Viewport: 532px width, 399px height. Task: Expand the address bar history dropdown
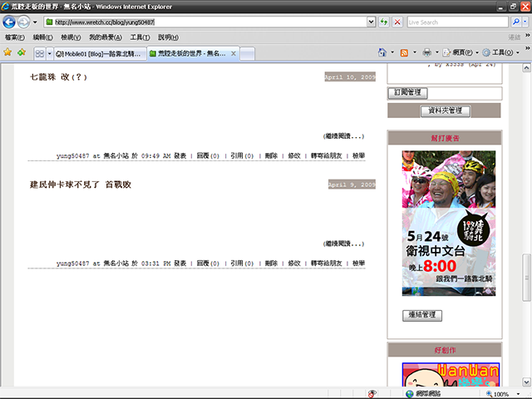click(372, 22)
